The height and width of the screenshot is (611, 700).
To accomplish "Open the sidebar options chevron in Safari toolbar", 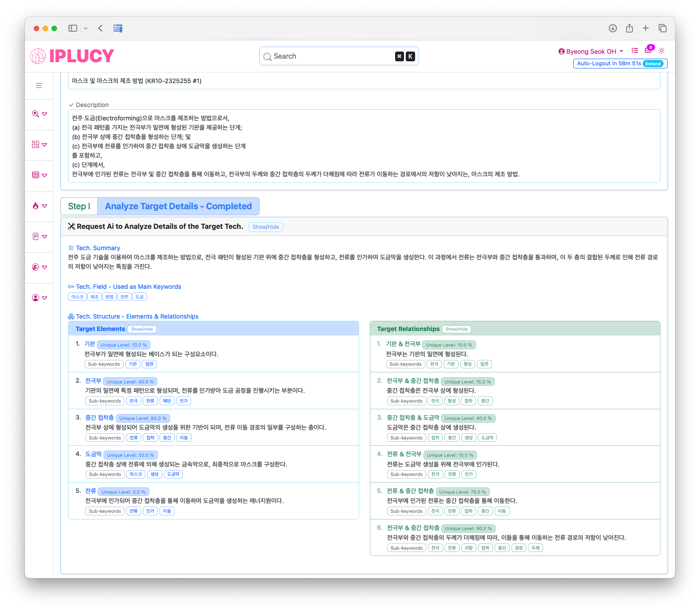I will (x=86, y=28).
